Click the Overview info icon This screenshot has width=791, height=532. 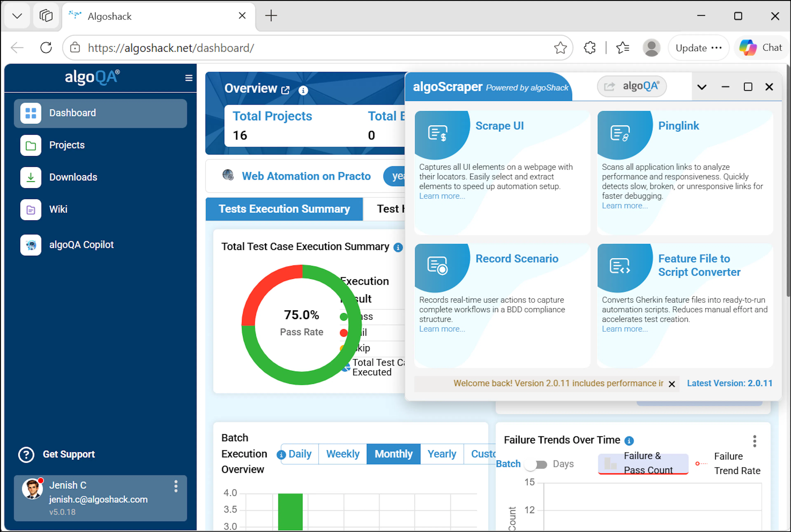coord(303,90)
